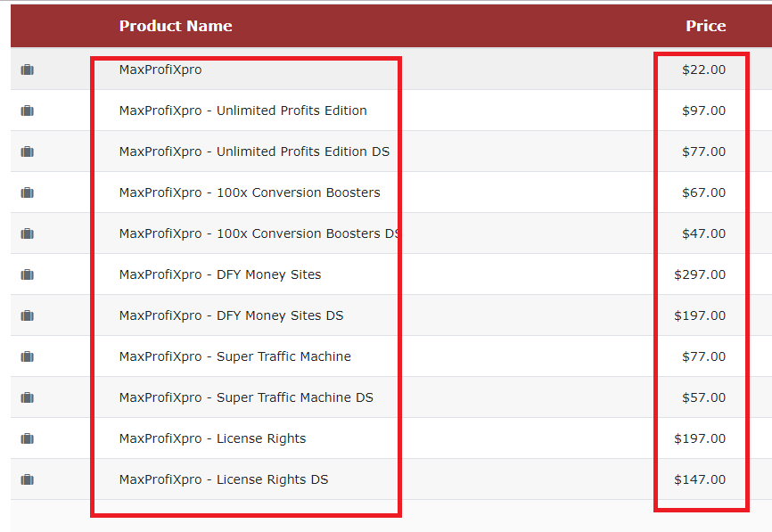Select the $297.00 price value
The height and width of the screenshot is (532, 772).
click(700, 274)
